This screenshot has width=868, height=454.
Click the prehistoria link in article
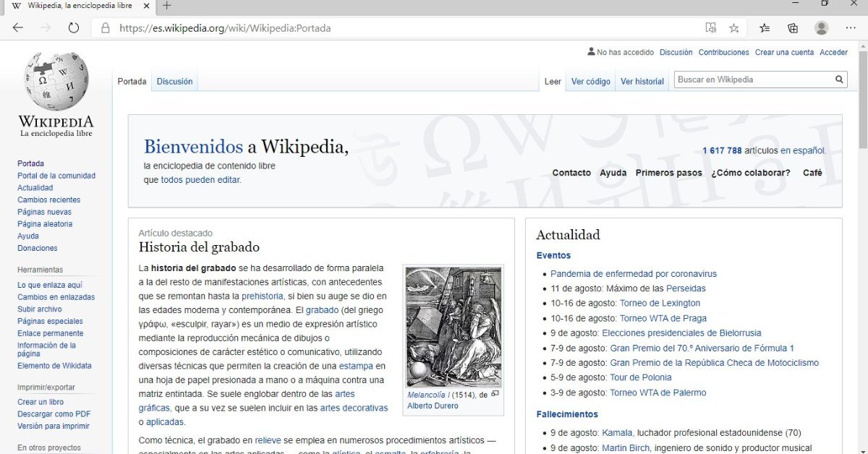263,296
